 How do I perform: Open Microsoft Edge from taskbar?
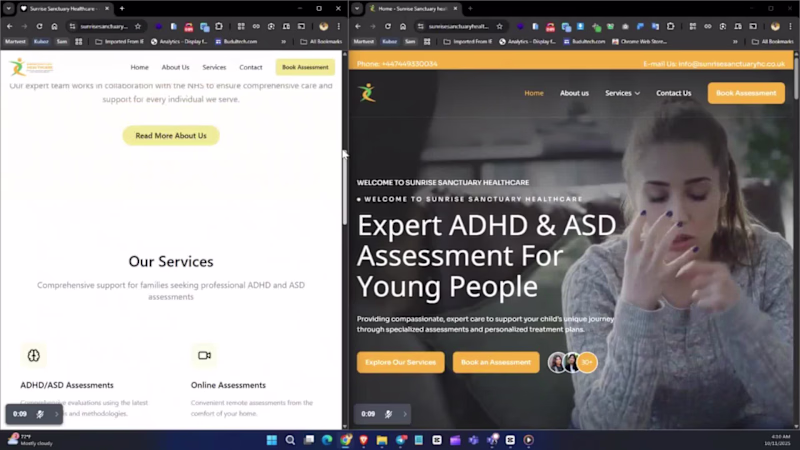[x=327, y=440]
